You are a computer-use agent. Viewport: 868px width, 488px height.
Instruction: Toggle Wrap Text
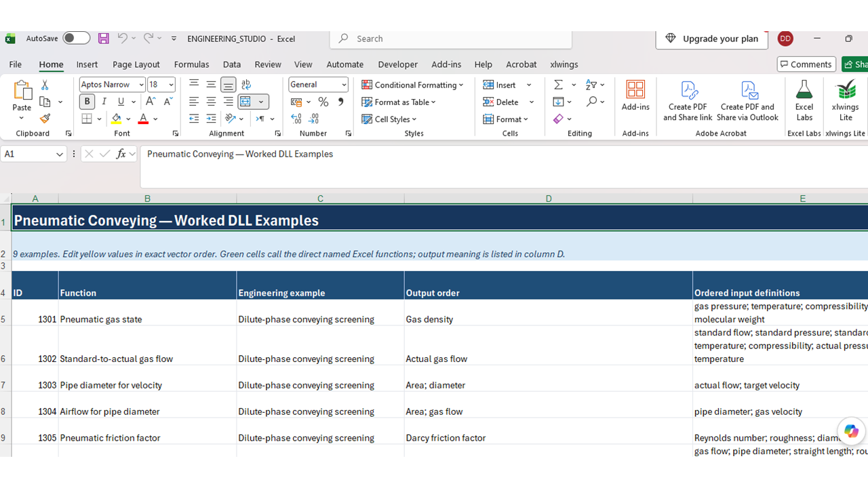click(245, 85)
